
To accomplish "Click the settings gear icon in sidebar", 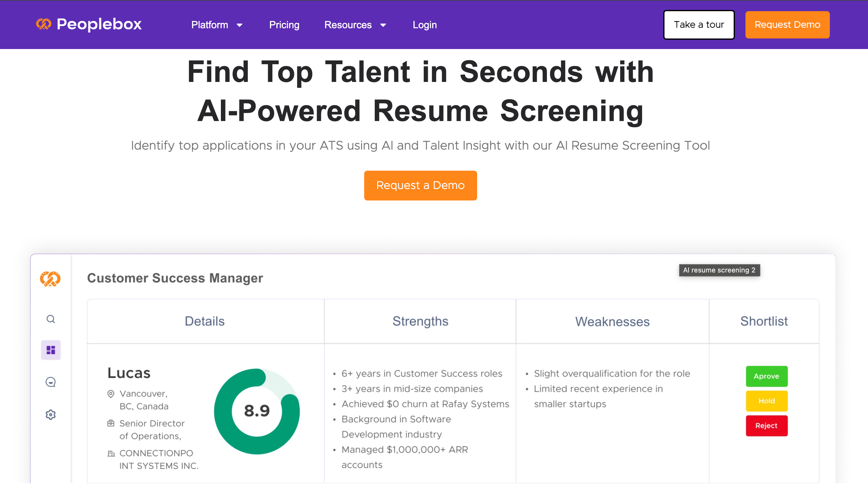I will coord(51,414).
